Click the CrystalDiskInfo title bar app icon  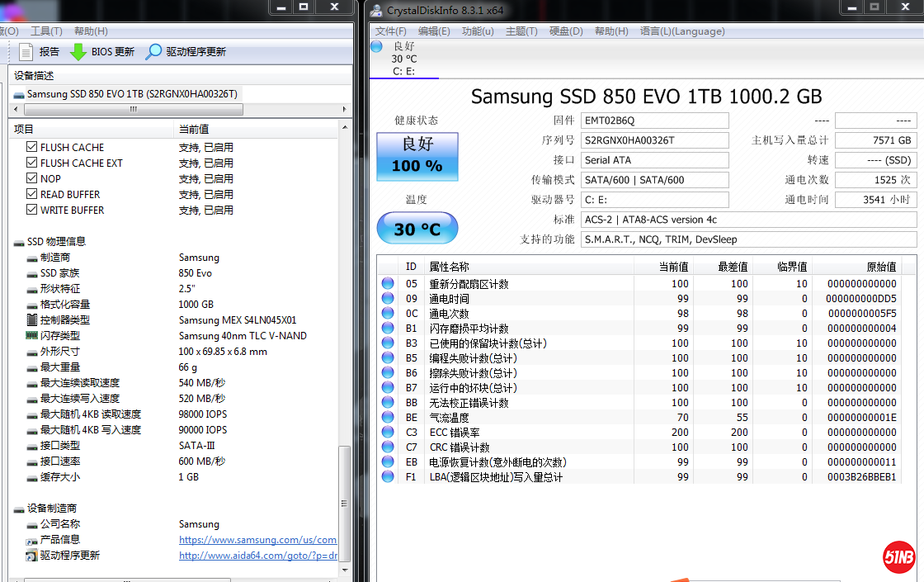[376, 10]
